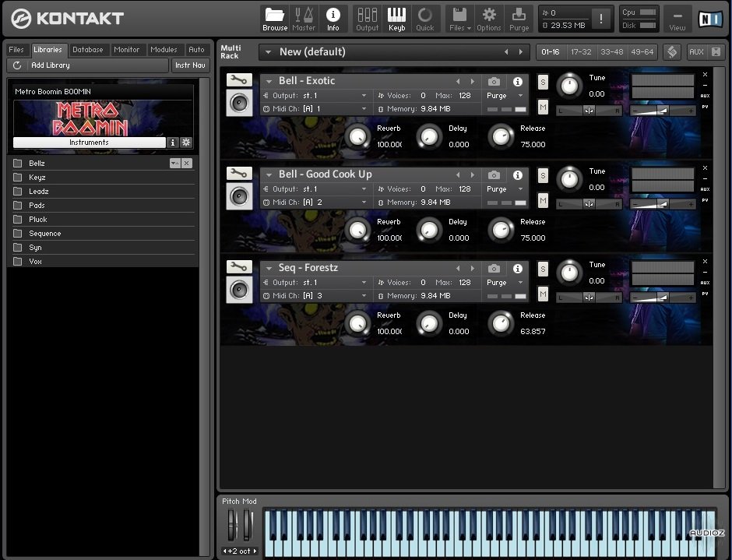Mute the Bell - Good Cook Up instrument

[543, 200]
